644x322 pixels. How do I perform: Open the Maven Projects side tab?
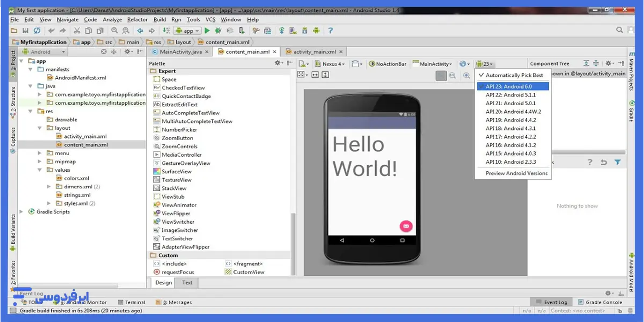[632, 71]
